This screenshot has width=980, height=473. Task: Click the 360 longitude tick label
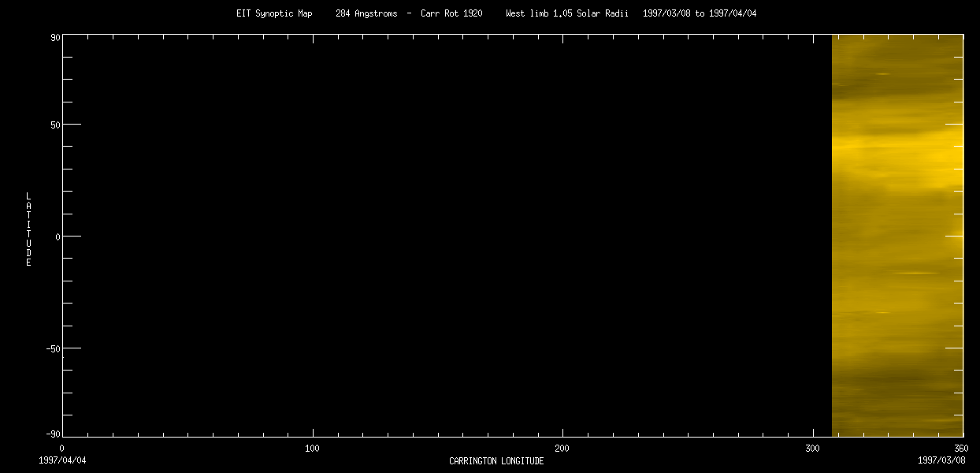pos(960,449)
